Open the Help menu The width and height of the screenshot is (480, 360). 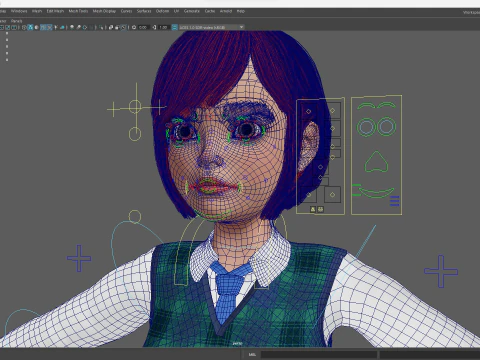tap(241, 11)
